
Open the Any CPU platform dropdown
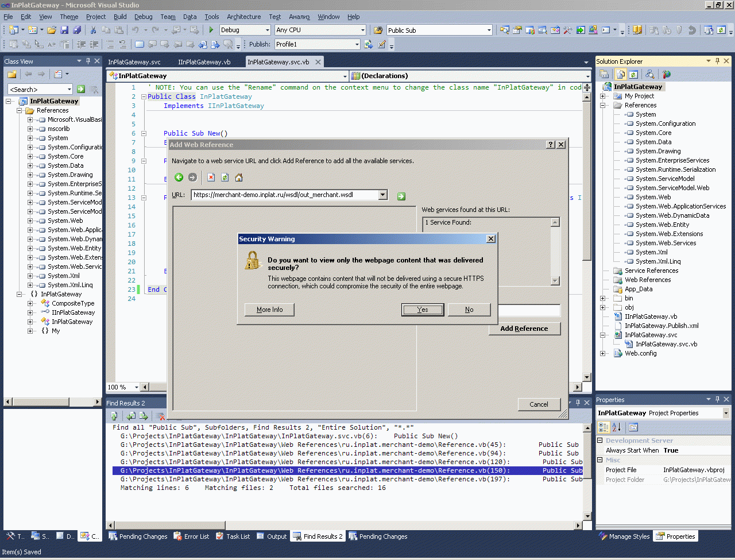362,30
